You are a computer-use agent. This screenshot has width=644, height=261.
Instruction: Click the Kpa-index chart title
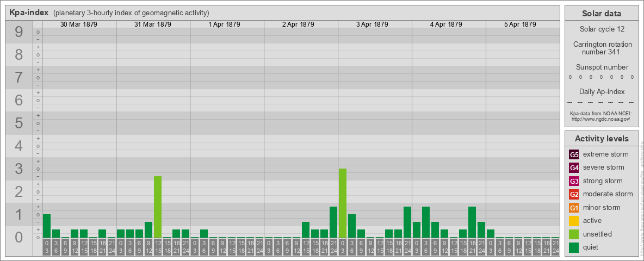[29, 13]
